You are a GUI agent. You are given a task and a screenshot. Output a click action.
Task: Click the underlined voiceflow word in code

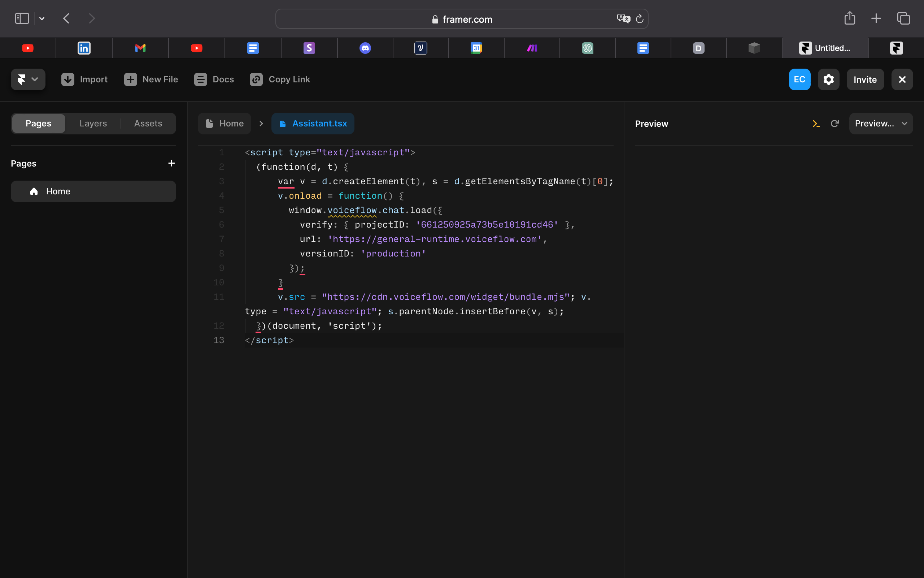tap(352, 210)
